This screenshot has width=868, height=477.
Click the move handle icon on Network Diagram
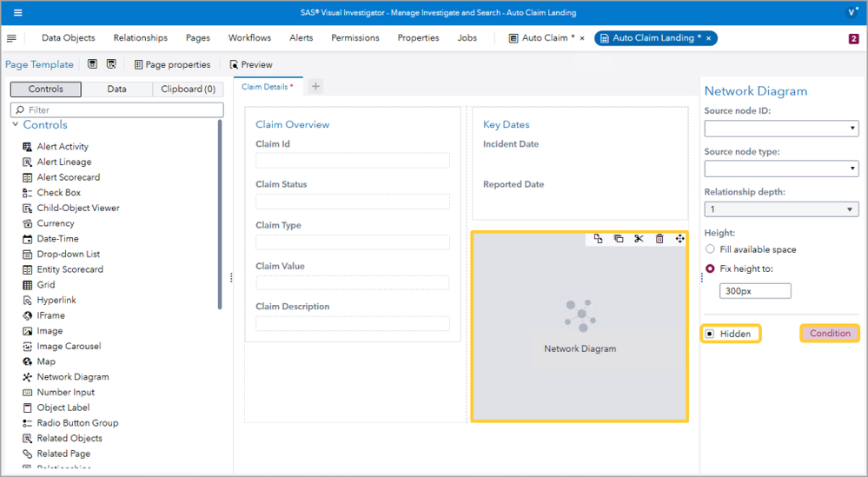pos(679,239)
